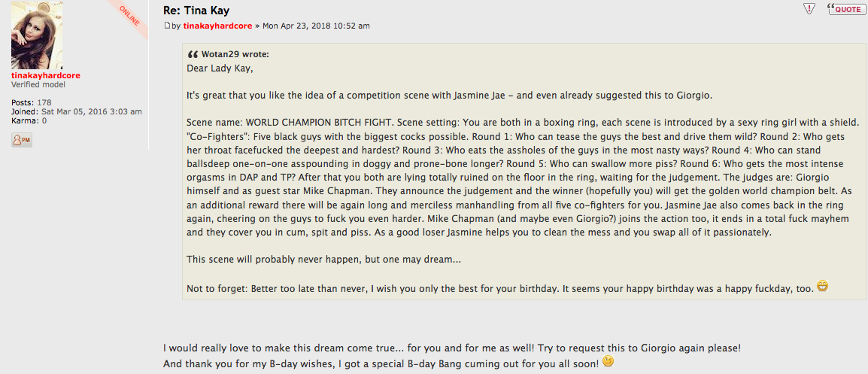Click the Posts count 178
868x374 pixels.
[x=44, y=102]
